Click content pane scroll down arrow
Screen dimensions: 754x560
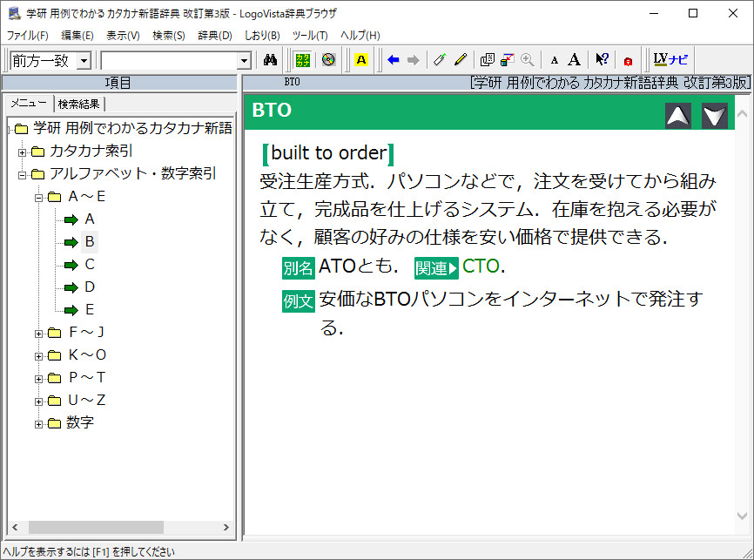pyautogui.click(x=742, y=516)
